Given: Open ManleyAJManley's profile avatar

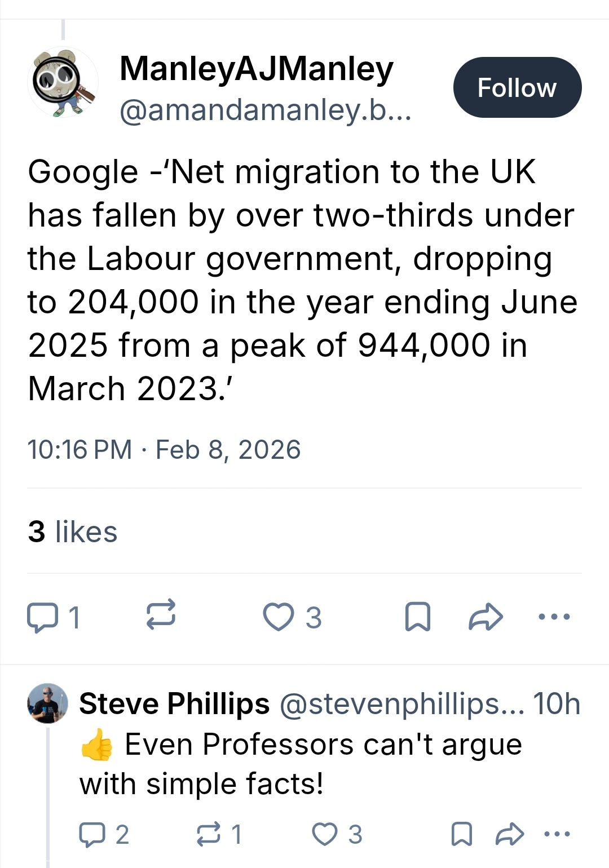Looking at the screenshot, I should coord(63,83).
